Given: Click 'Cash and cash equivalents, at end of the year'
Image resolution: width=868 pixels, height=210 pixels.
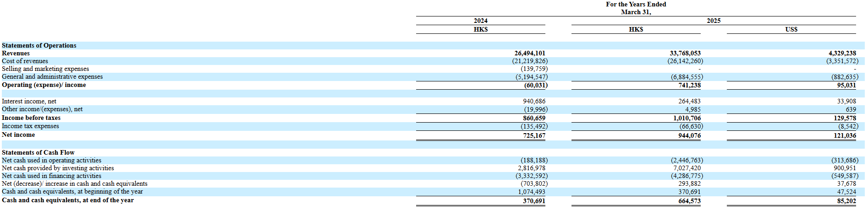Looking at the screenshot, I should click(68, 200).
